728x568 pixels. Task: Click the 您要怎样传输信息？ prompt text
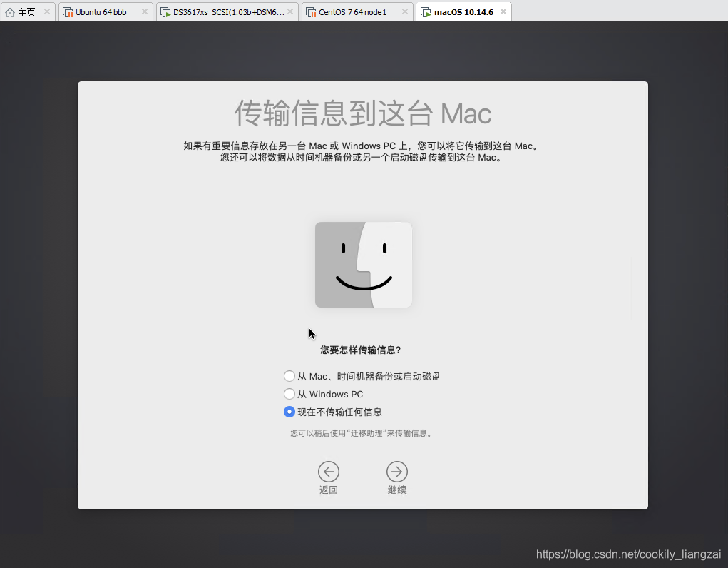[x=360, y=350]
